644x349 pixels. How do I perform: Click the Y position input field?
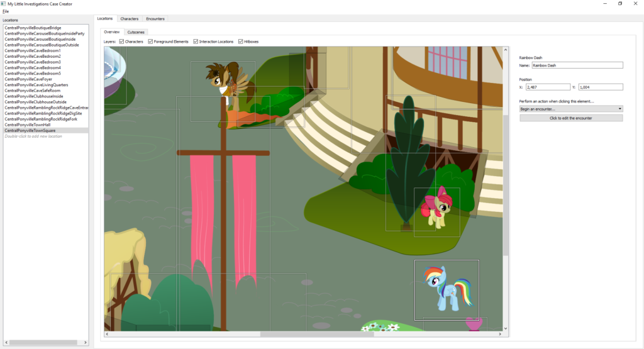point(601,87)
